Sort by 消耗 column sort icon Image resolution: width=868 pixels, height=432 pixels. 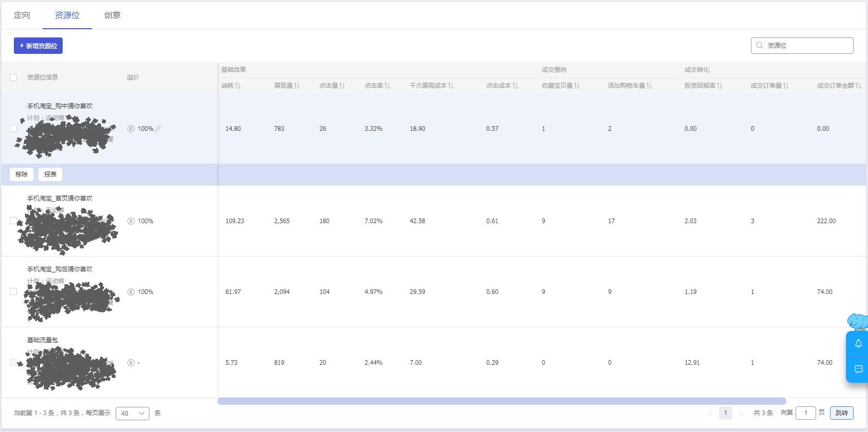point(238,86)
